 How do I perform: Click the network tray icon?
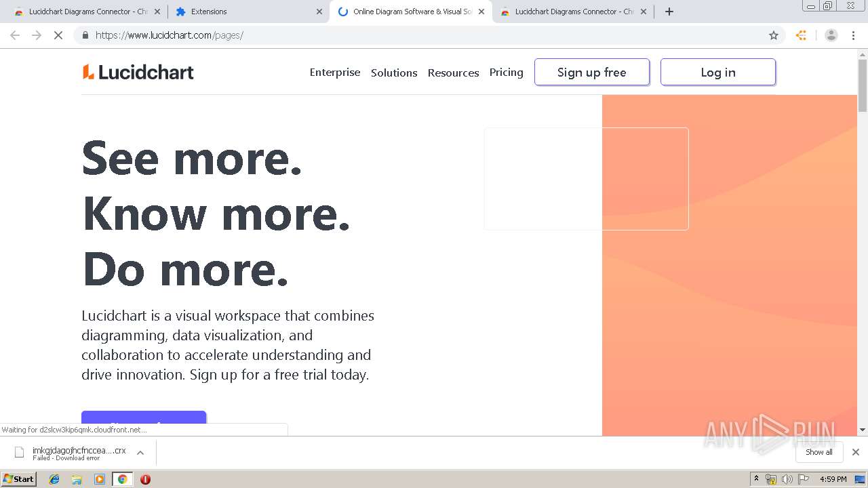(771, 479)
